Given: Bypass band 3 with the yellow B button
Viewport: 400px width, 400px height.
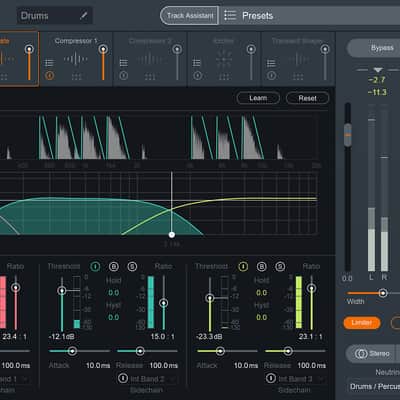Looking at the screenshot, I should click(x=262, y=266).
